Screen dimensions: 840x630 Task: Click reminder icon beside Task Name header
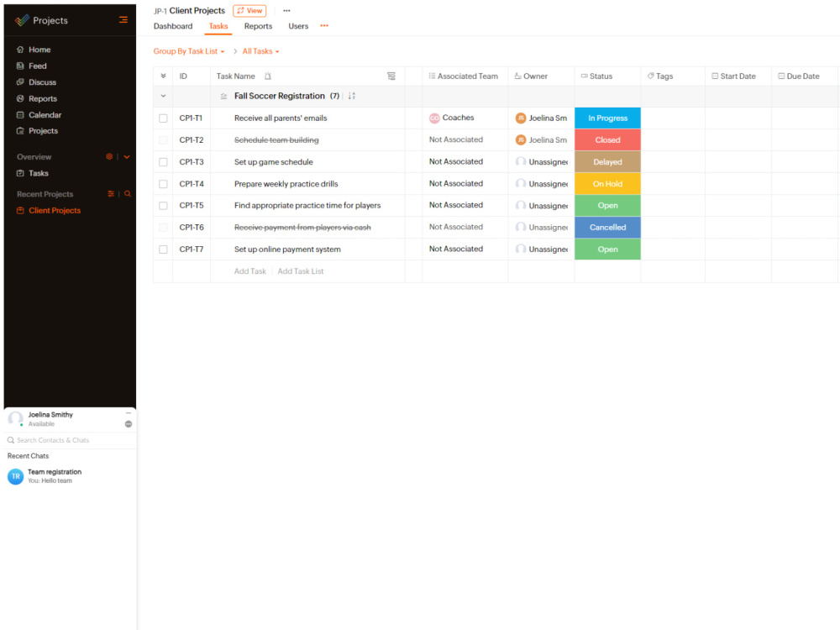pyautogui.click(x=268, y=76)
